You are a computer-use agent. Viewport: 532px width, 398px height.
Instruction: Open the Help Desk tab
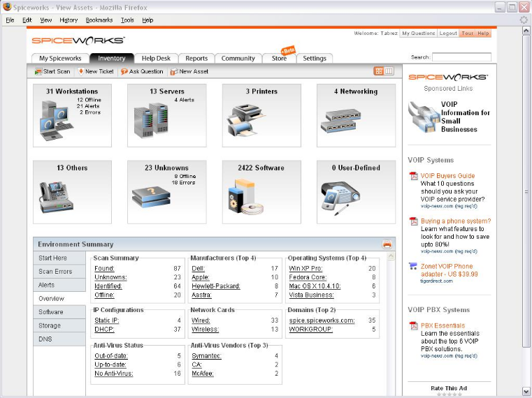click(x=156, y=59)
